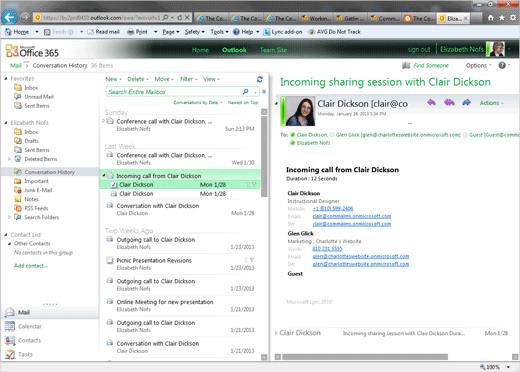Click AVG Do Not Track button
The height and width of the screenshot is (372, 520).
(334, 32)
